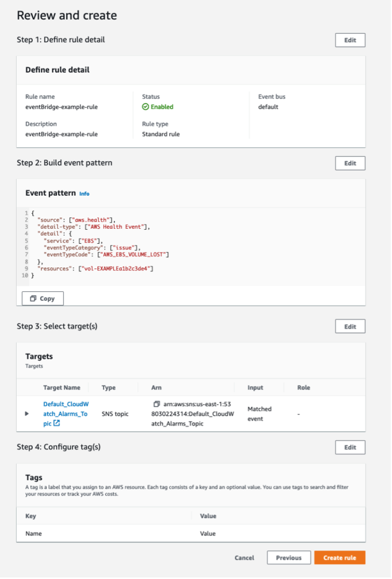The image size is (392, 579).
Task: Edit Step 1 Define rule detail
Action: click(351, 40)
